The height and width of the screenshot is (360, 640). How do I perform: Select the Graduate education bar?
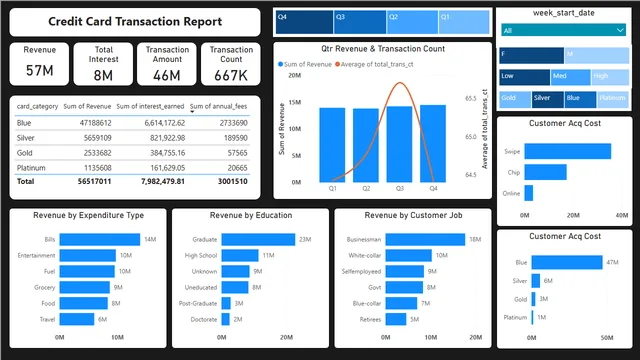pyautogui.click(x=258, y=239)
